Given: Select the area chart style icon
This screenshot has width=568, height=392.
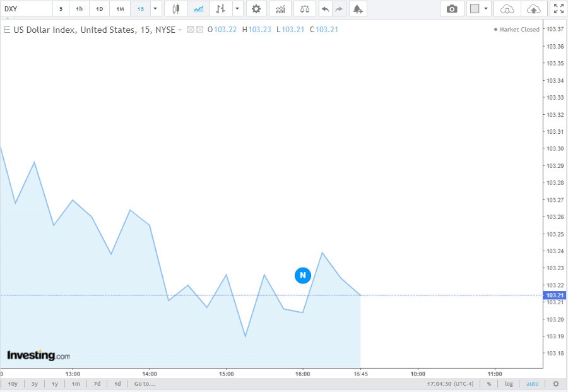Looking at the screenshot, I should click(x=199, y=9).
